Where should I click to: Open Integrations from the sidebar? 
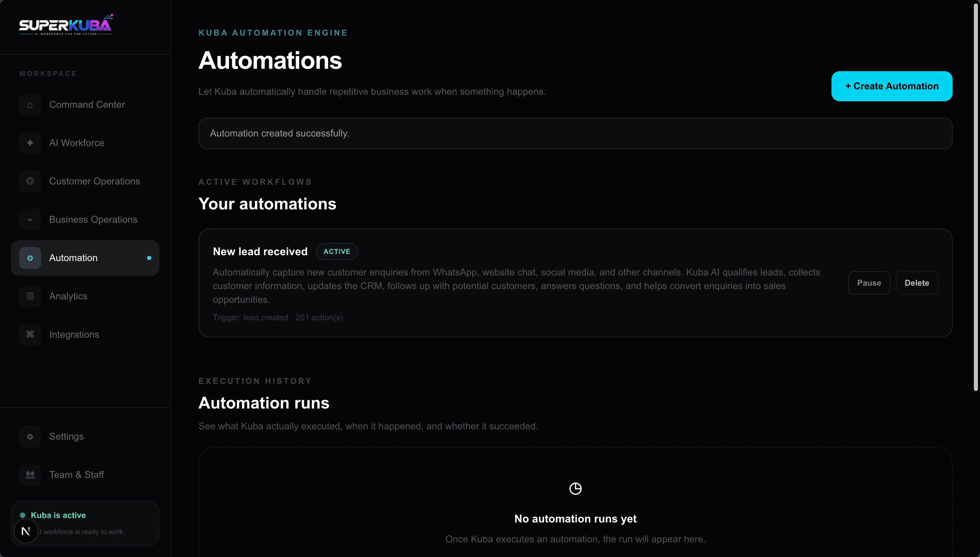pos(85,334)
